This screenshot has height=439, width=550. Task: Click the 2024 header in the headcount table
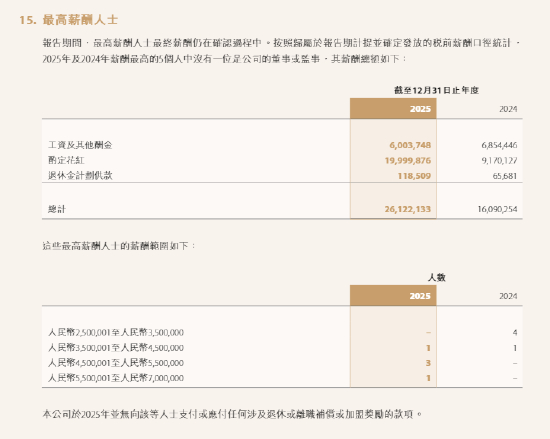[x=508, y=296]
